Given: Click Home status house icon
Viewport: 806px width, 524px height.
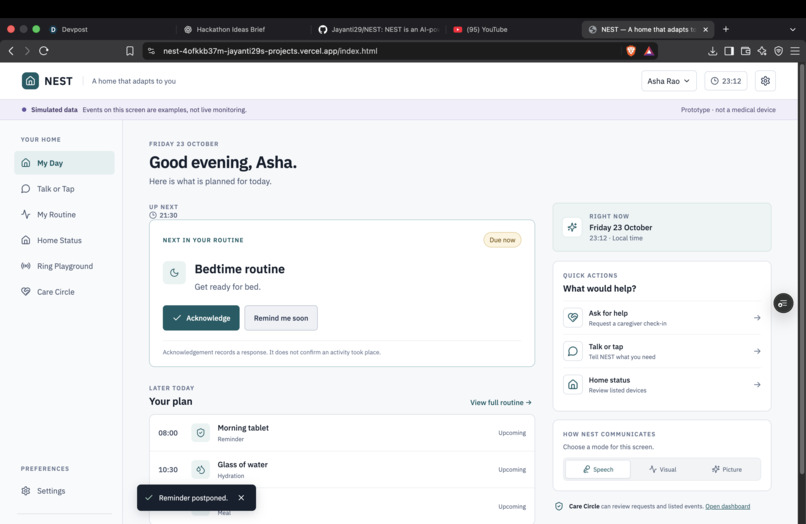Looking at the screenshot, I should 573,384.
